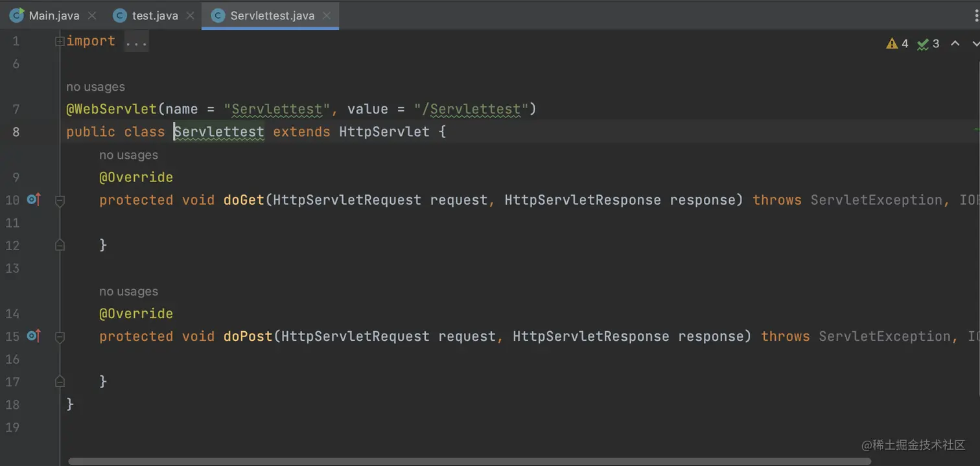
Task: Collapse the doPost method body
Action: point(60,336)
